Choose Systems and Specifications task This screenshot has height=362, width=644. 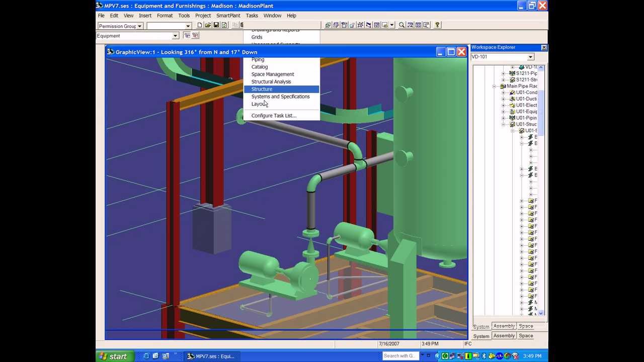pos(281,97)
